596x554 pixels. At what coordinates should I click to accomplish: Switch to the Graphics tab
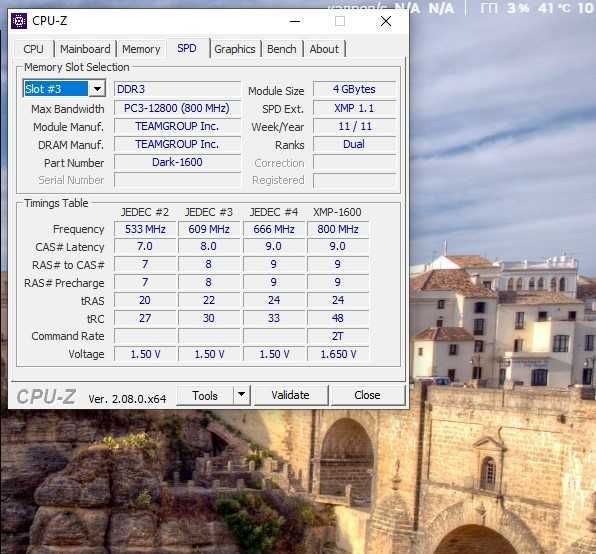pos(235,49)
